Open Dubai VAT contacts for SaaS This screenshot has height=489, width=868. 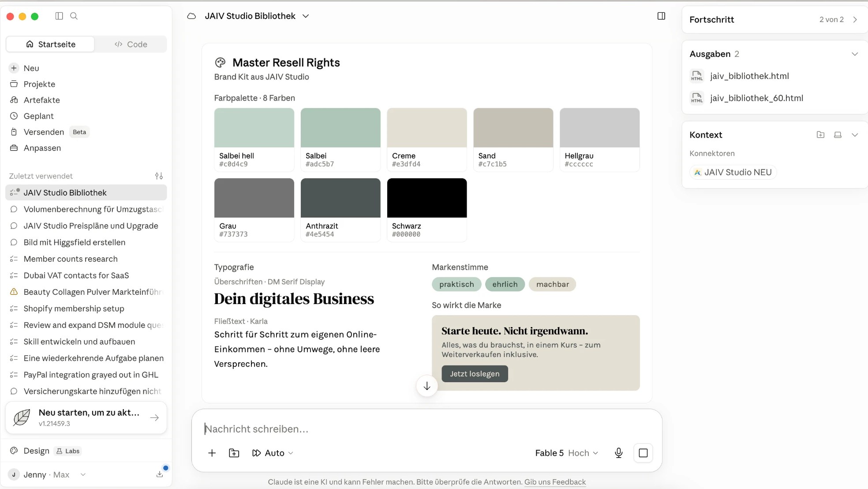[86, 275]
